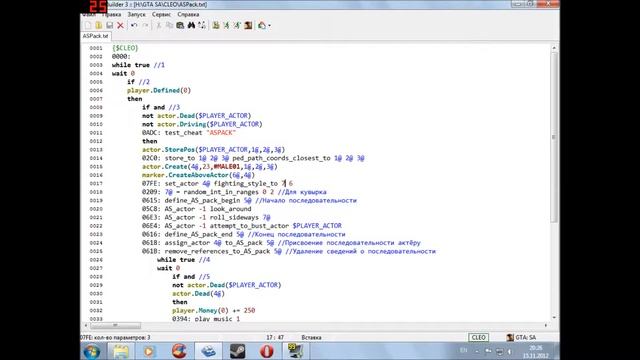Redo using the grayed toolbar arrow
The width and height of the screenshot is (640, 360).
145,25
